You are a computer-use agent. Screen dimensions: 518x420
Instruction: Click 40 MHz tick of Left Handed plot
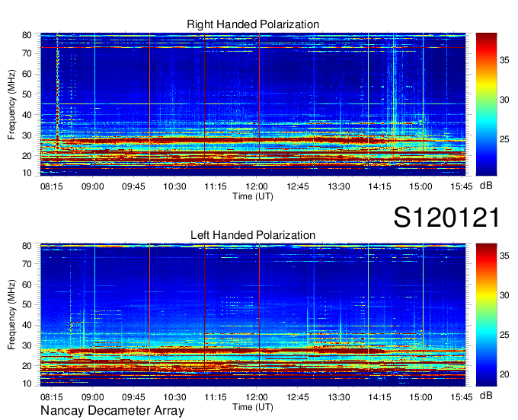(x=27, y=326)
